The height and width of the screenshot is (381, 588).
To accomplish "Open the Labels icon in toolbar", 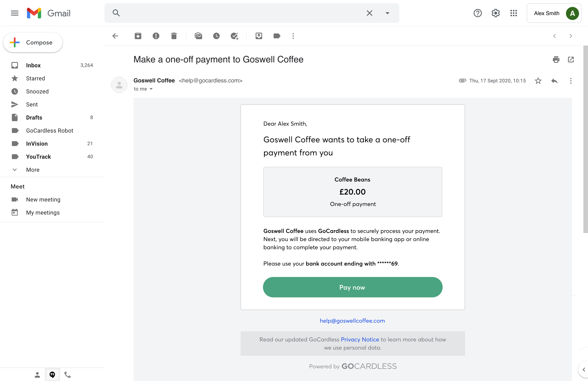I will point(277,36).
